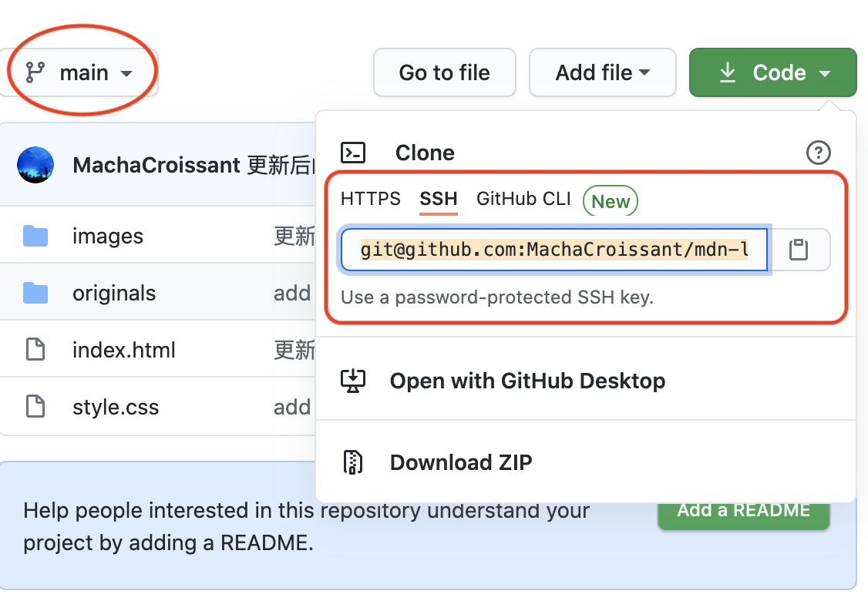Click the Clone help question mark icon
The image size is (868, 601).
[x=818, y=153]
